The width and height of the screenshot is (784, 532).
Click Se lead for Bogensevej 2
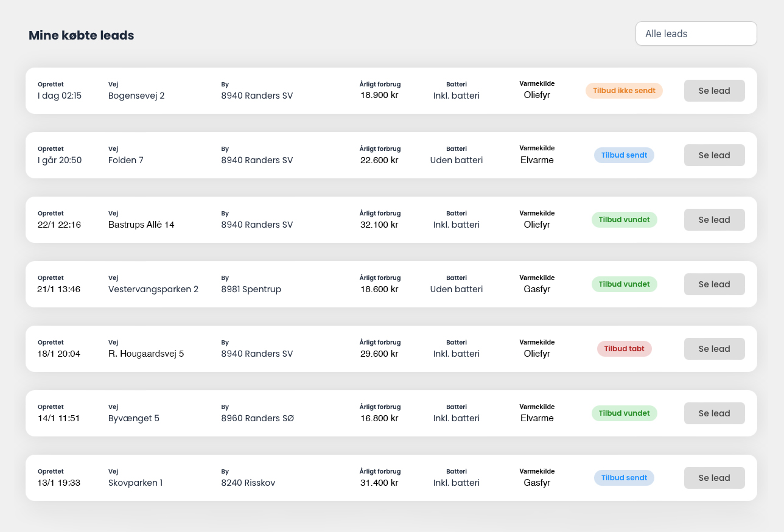point(714,91)
